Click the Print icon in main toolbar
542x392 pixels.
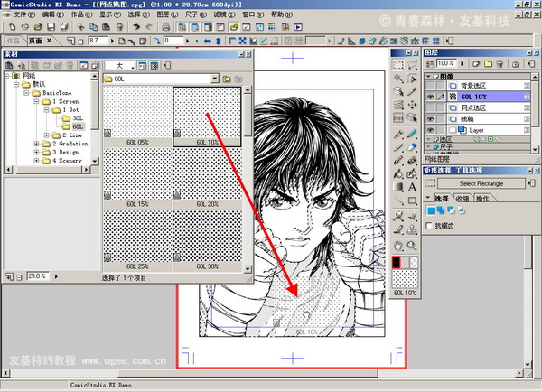tap(166, 26)
